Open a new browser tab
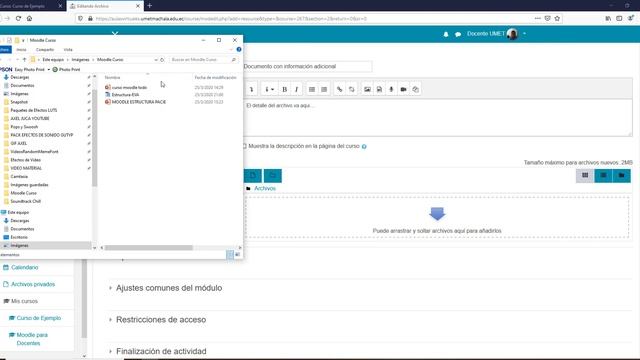This screenshot has height=360, width=640. pyautogui.click(x=149, y=6)
